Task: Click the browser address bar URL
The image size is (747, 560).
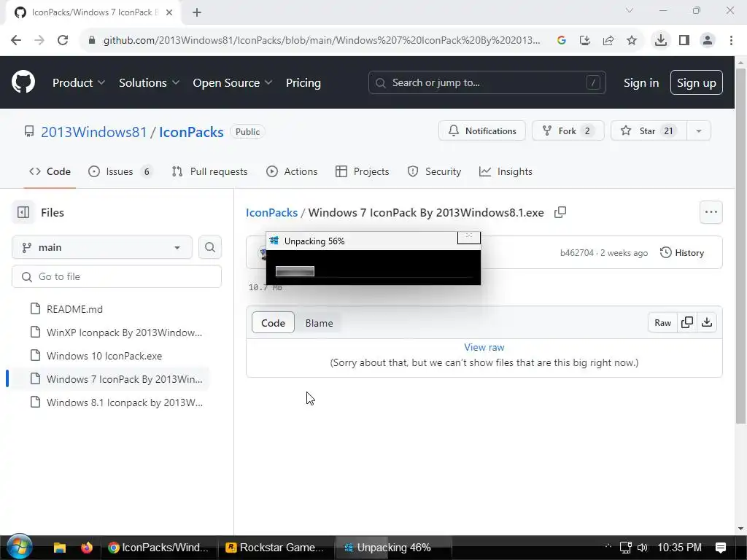Action: pyautogui.click(x=322, y=41)
